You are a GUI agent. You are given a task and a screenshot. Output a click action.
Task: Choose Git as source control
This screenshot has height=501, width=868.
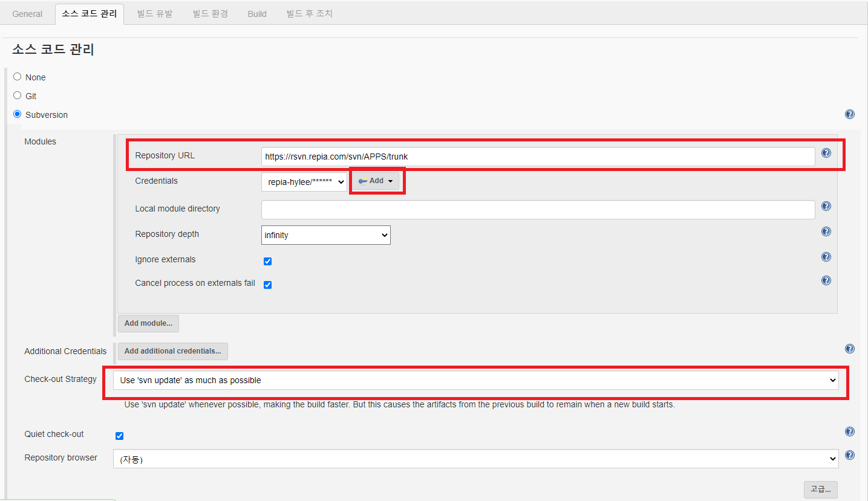tap(18, 95)
